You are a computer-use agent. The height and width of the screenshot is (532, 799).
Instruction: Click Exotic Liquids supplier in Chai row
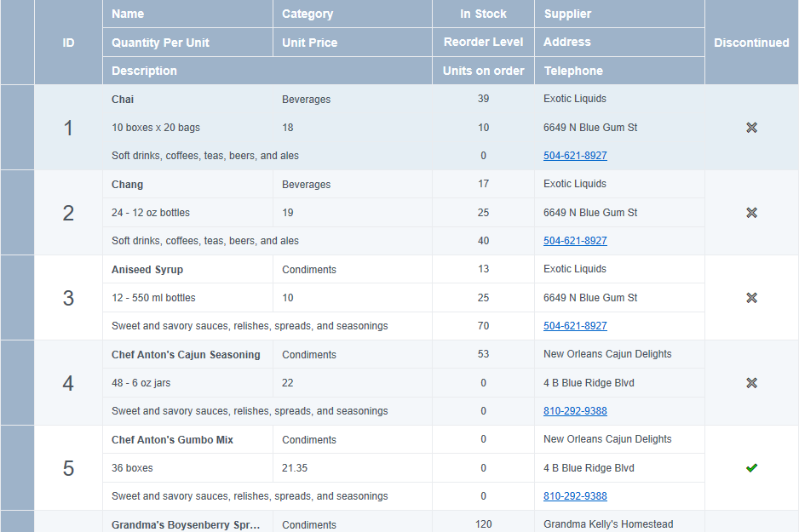(575, 99)
